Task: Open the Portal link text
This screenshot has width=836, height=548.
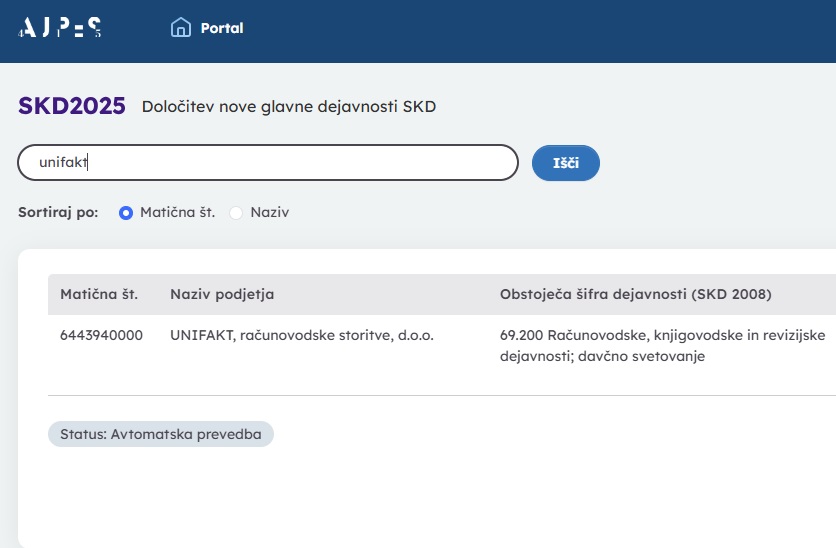Action: (222, 28)
